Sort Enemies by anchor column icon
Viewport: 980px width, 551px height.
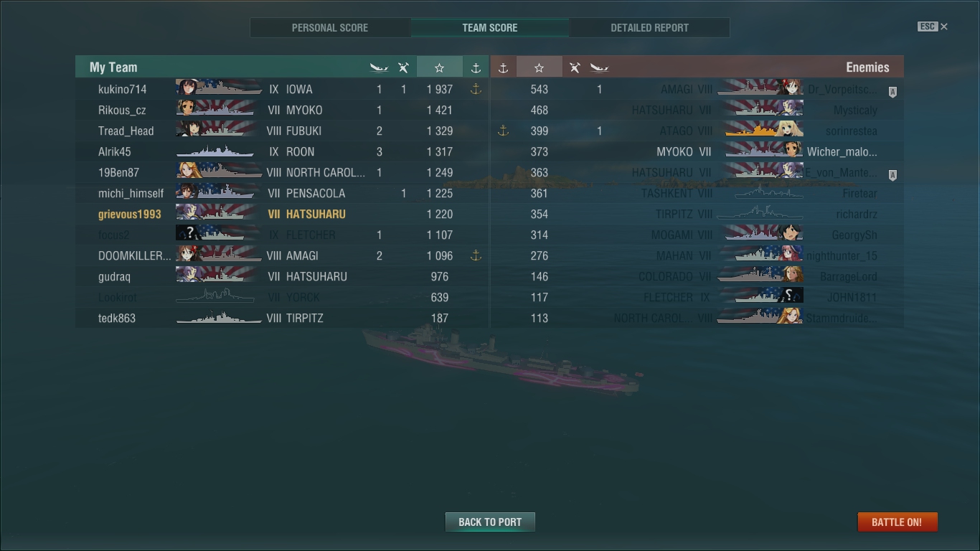[503, 67]
